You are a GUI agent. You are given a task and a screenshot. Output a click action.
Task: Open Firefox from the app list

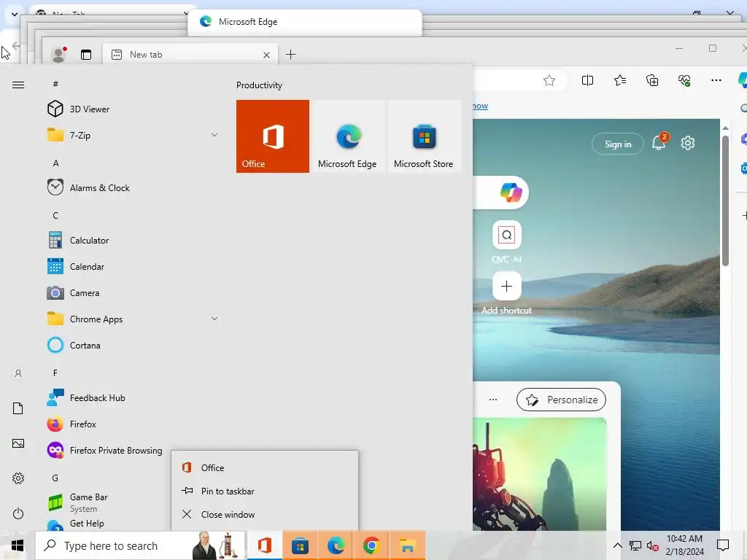pos(132,424)
